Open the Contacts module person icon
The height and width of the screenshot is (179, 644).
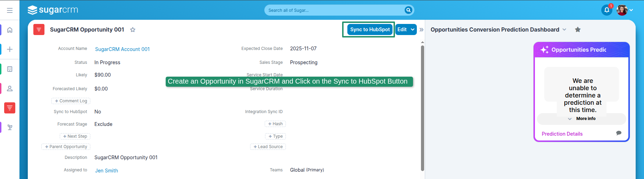click(10, 88)
